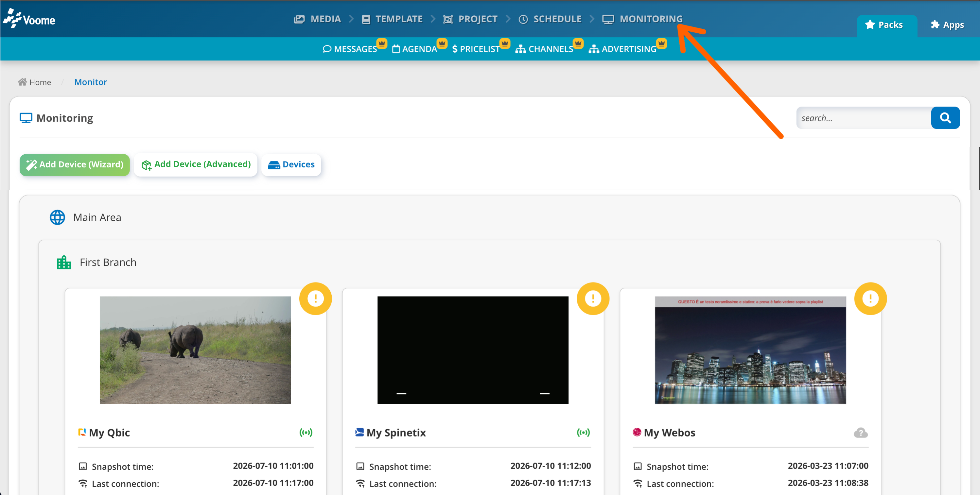Click the blue magnifier search button

[x=945, y=118]
